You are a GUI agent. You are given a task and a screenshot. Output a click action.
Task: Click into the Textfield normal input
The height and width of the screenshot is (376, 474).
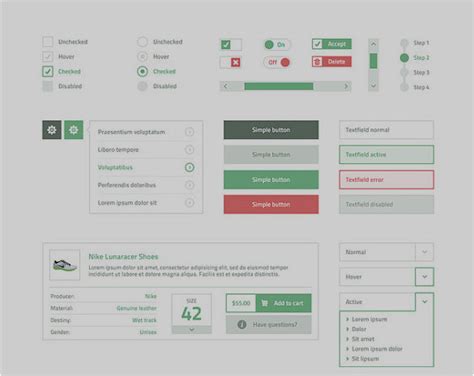(386, 130)
